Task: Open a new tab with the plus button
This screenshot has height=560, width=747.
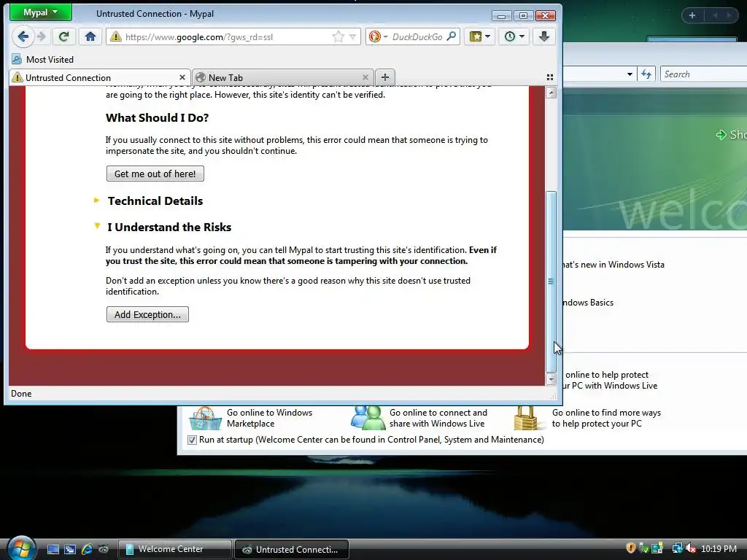Action: pos(385,77)
